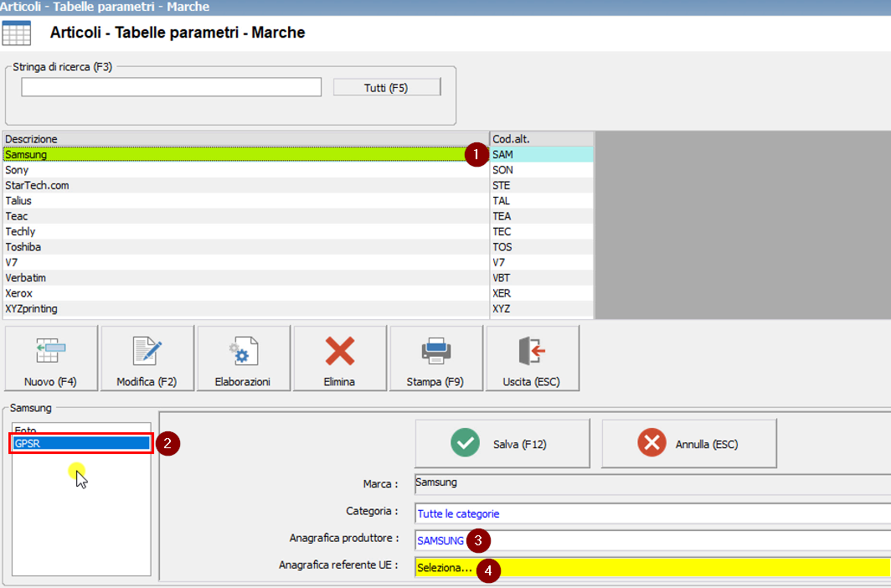Viewport: 891px width, 588px height.
Task: Select the StarTech.com row
Action: coord(246,185)
